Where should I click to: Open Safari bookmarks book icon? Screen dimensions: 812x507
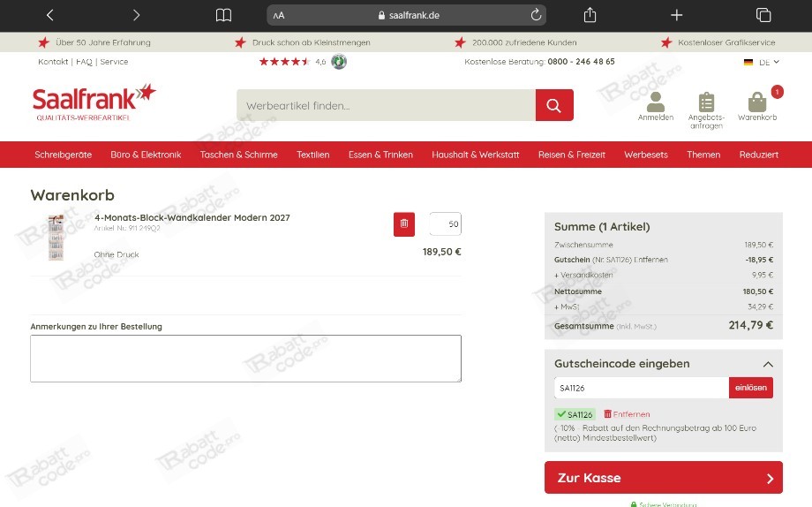click(x=223, y=15)
